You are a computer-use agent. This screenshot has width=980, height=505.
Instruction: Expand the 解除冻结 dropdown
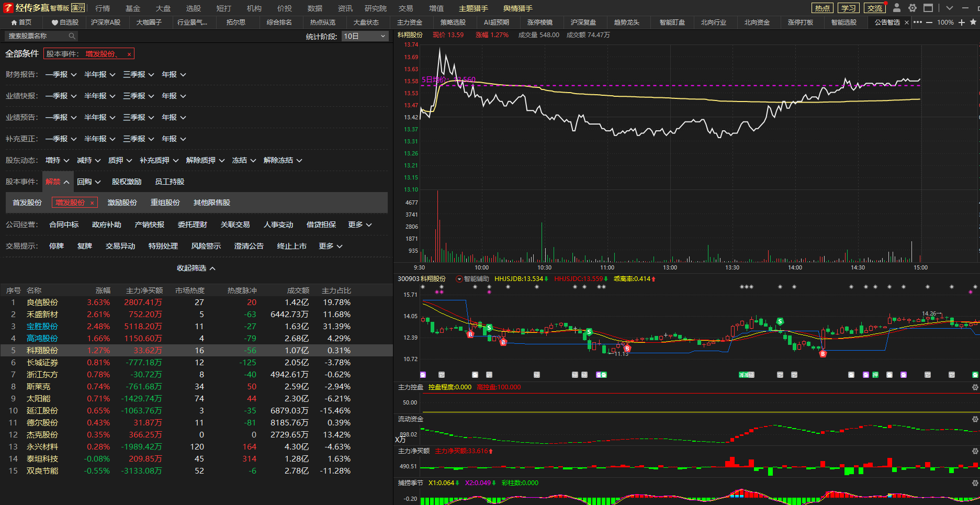coord(283,160)
